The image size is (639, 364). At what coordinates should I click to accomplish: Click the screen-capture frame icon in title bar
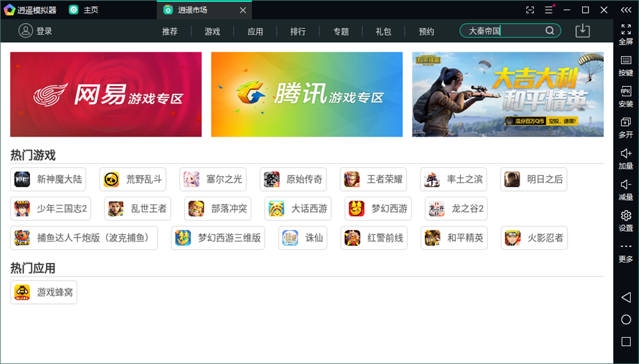530,10
